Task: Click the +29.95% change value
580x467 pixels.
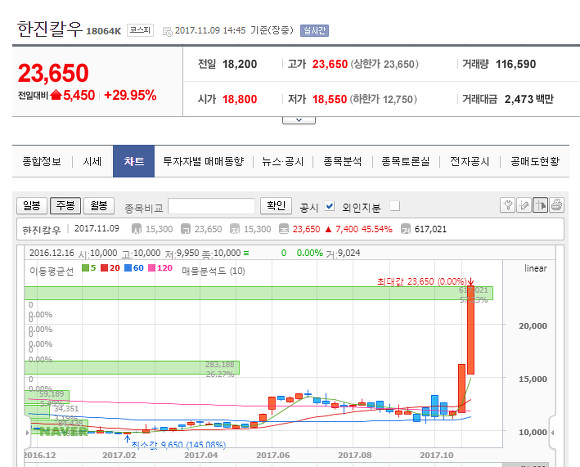Action: tap(130, 95)
